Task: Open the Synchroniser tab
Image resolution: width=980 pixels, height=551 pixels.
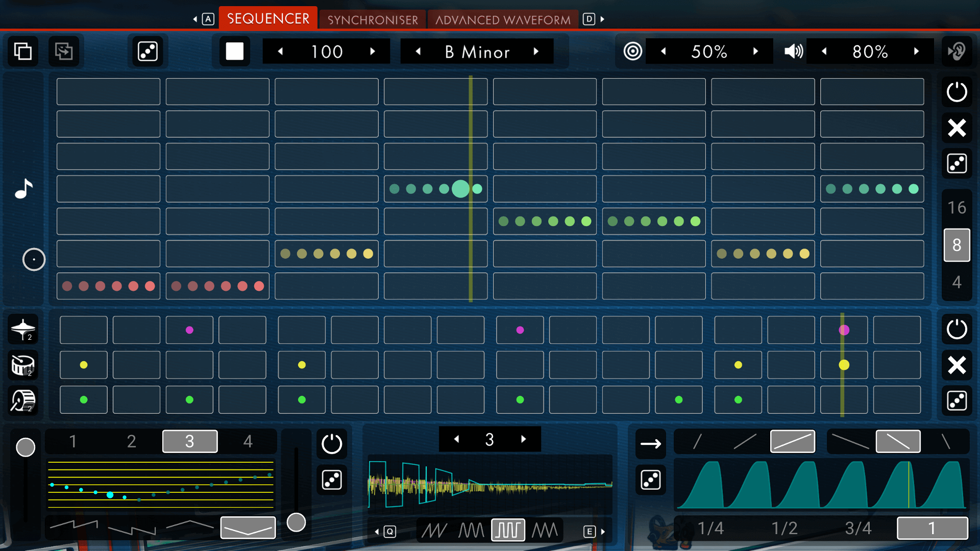Action: coord(373,20)
